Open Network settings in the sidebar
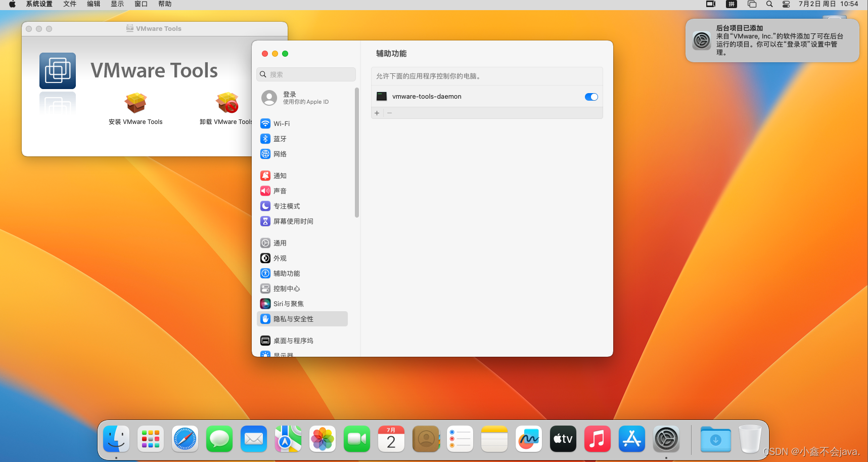Viewport: 868px width, 462px height. pyautogui.click(x=302, y=154)
